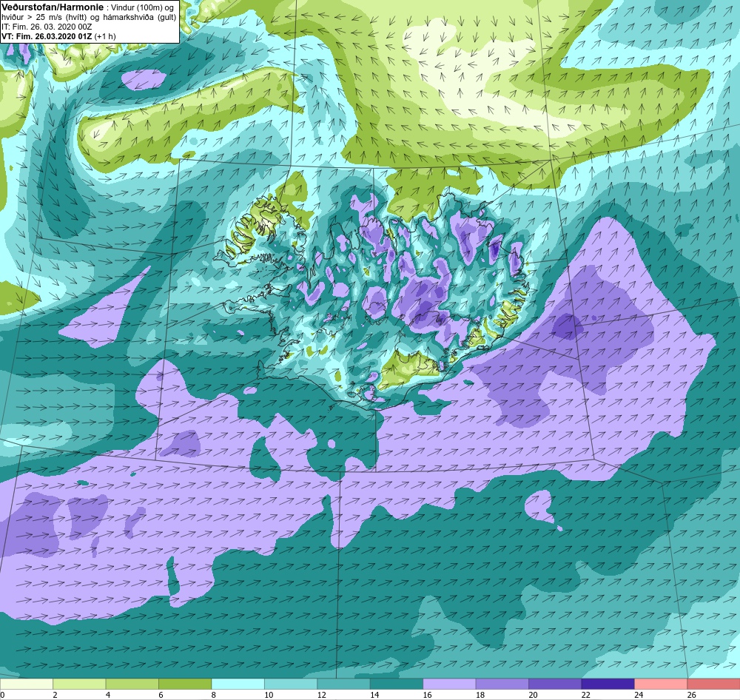Click the olive green 6–8 m/s legend swatch
The width and height of the screenshot is (740, 700).
[185, 684]
